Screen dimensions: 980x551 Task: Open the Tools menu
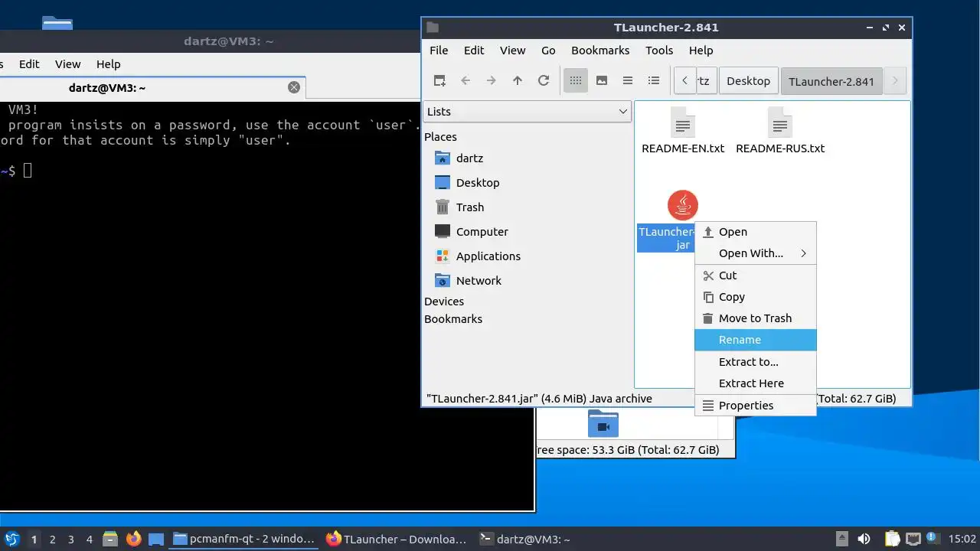click(x=659, y=51)
